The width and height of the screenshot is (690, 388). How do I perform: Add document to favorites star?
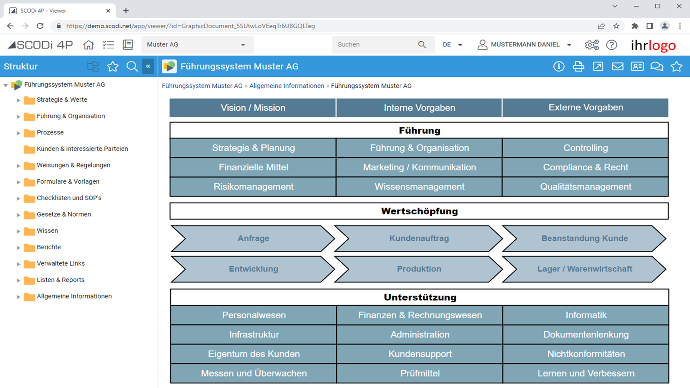[x=676, y=66]
